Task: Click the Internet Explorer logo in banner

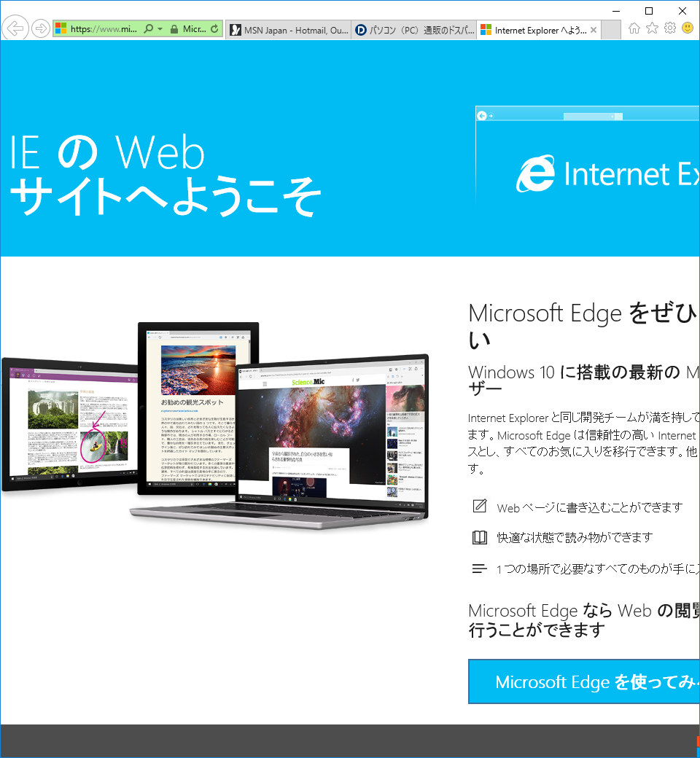Action: pos(536,175)
